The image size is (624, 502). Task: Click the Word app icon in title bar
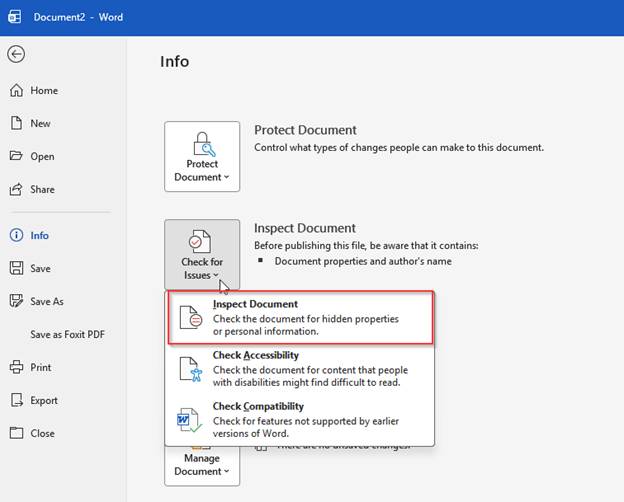[15, 17]
